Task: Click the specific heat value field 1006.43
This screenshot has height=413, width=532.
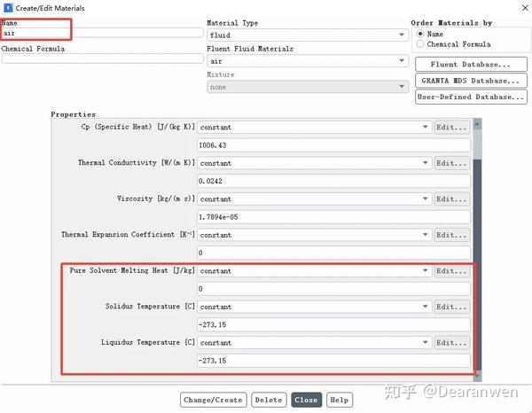Action: 333,145
